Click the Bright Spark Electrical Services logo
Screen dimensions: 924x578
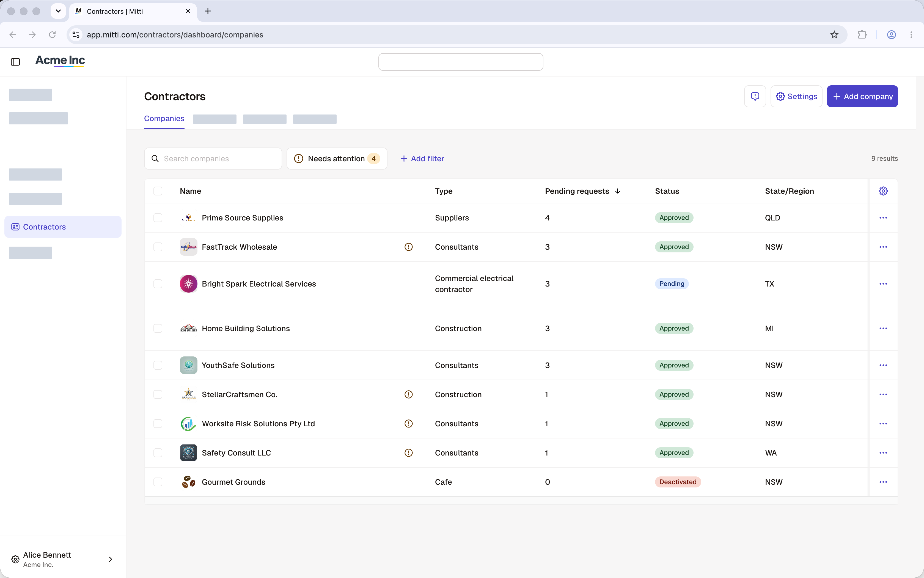click(x=189, y=284)
